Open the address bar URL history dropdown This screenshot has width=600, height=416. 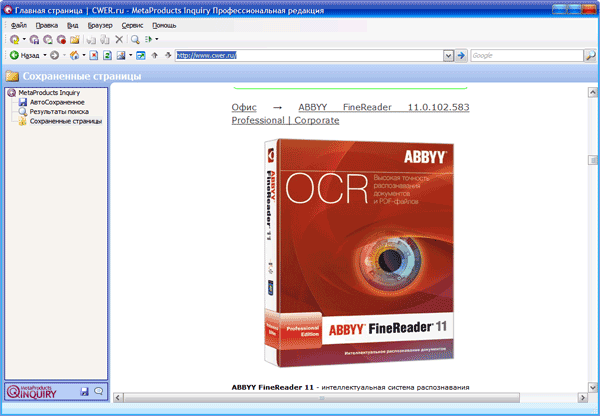[x=448, y=55]
